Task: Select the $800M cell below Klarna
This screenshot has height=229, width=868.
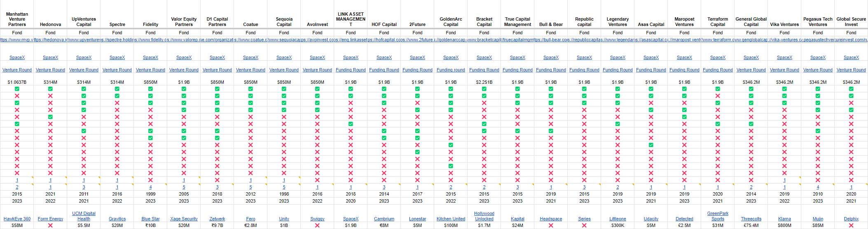Action: point(784,226)
